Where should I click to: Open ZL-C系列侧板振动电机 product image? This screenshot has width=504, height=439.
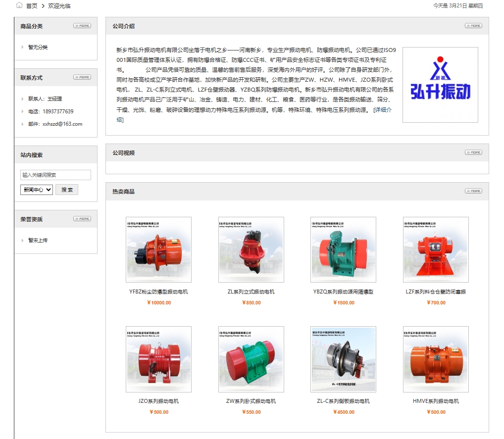(x=343, y=359)
